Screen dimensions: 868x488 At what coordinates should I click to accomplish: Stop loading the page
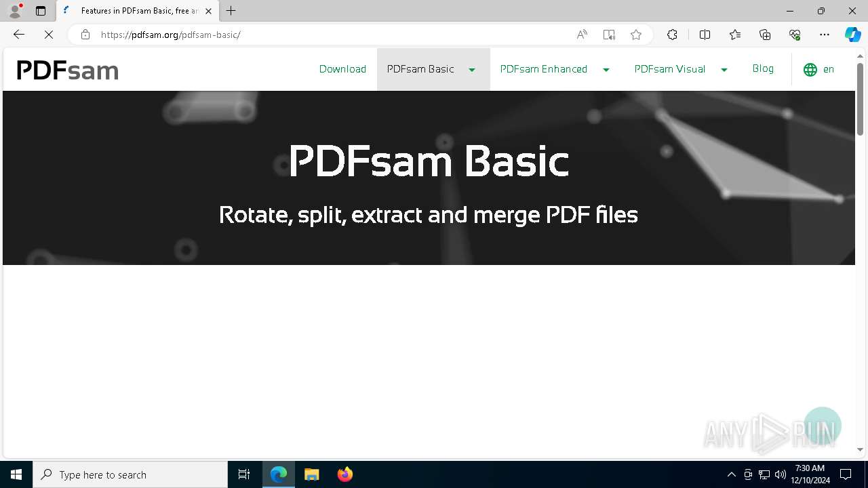(x=49, y=35)
